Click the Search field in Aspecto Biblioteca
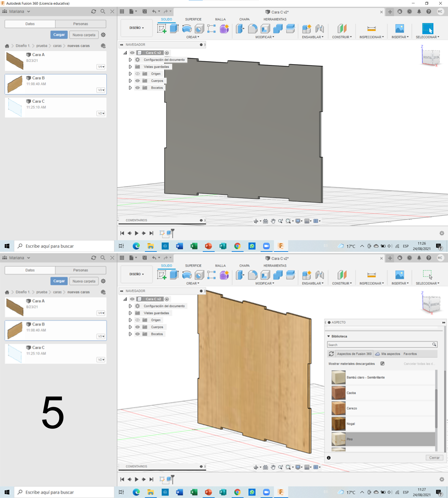The height and width of the screenshot is (498, 448). click(x=379, y=345)
